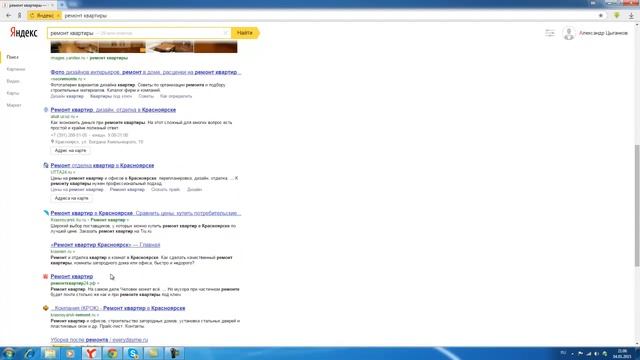Switch to Маркет in left sidebar

click(14, 105)
